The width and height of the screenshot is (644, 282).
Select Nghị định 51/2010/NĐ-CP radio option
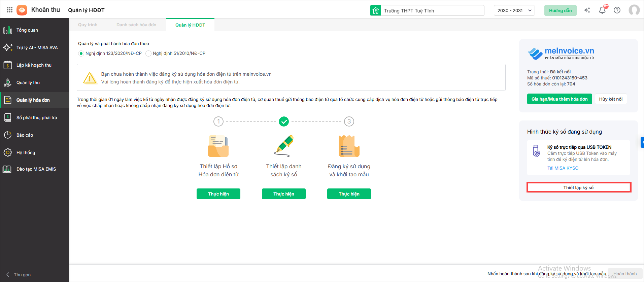pos(148,54)
